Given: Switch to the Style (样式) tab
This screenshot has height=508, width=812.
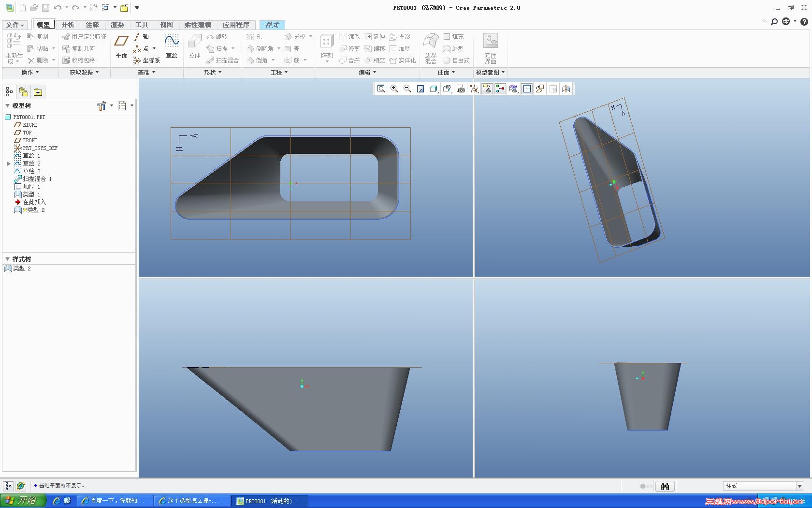Looking at the screenshot, I should 272,25.
